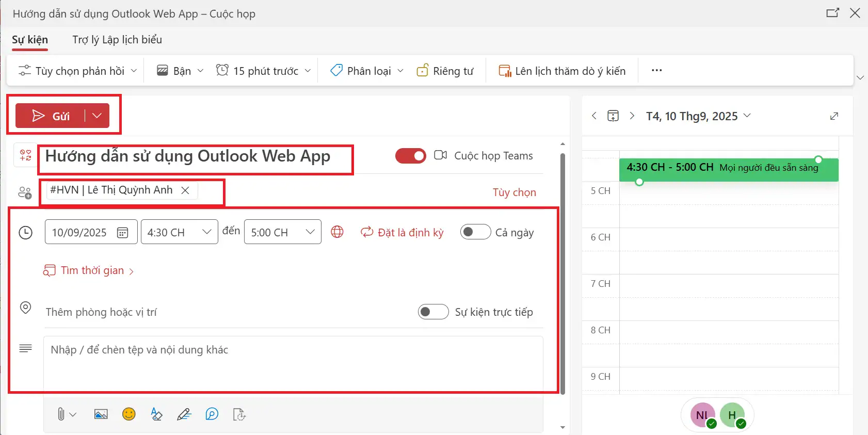Click the Teams meeting camera icon
The height and width of the screenshot is (435, 868).
(440, 155)
